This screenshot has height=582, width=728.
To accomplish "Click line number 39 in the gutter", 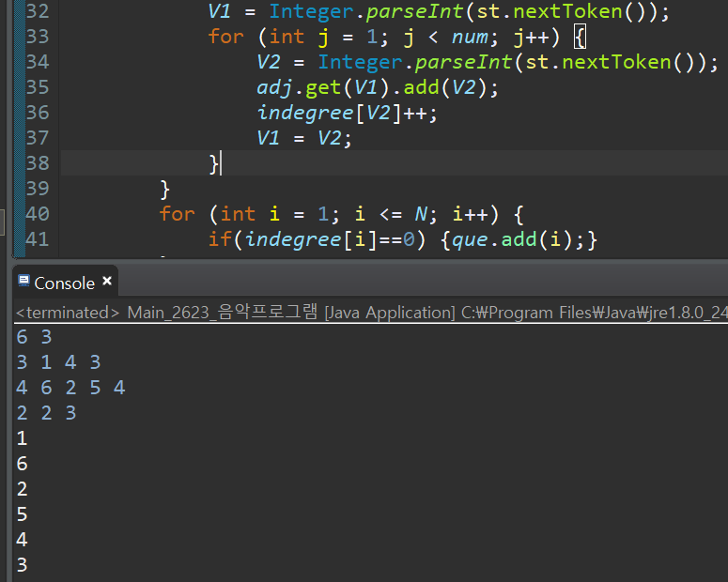I will tap(38, 189).
